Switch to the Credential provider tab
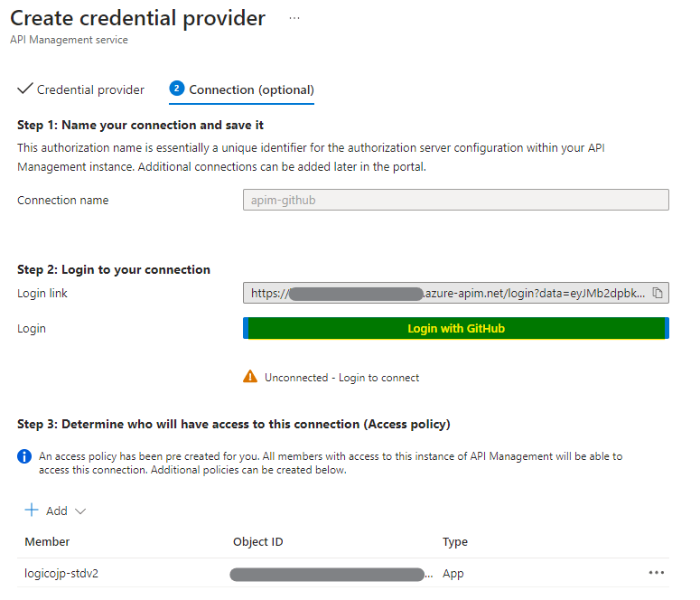 (90, 89)
